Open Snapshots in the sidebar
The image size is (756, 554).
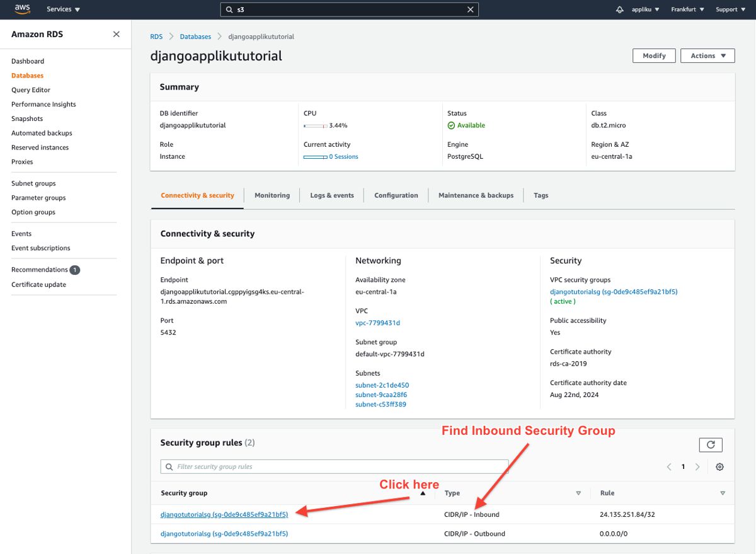27,118
